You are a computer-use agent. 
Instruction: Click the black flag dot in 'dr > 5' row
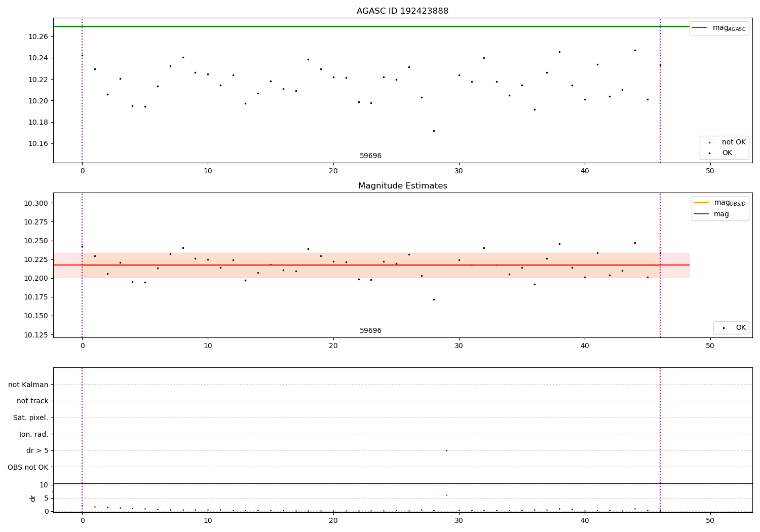click(x=446, y=450)
